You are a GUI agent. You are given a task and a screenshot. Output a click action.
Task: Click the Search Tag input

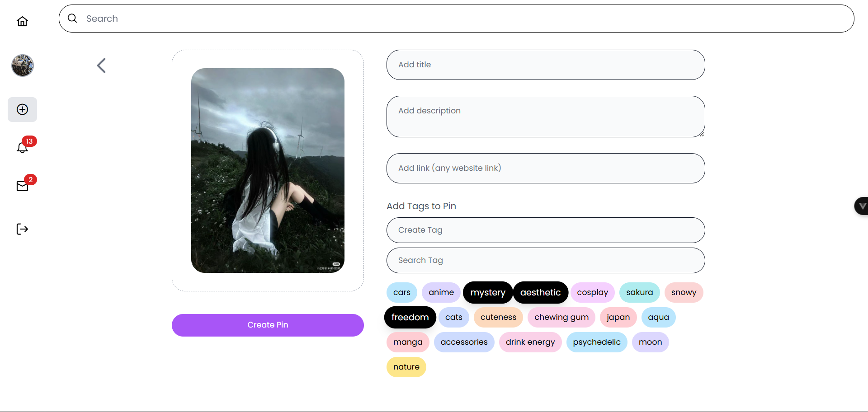[x=545, y=260]
